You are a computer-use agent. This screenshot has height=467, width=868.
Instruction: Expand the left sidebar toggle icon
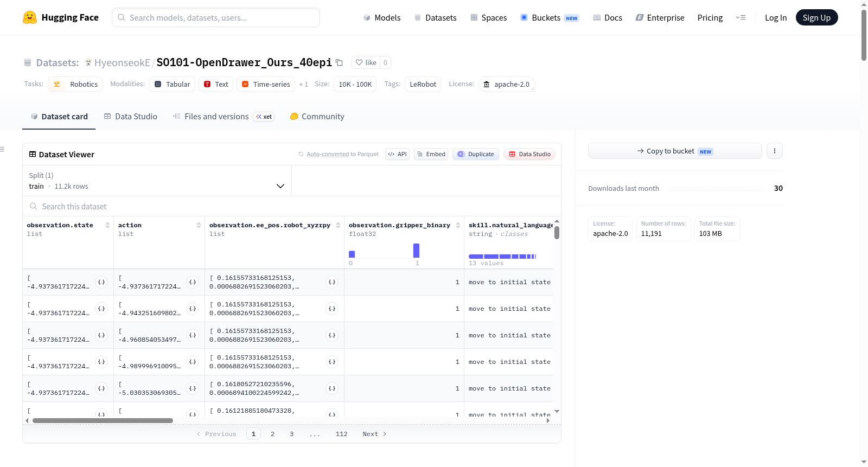2,149
